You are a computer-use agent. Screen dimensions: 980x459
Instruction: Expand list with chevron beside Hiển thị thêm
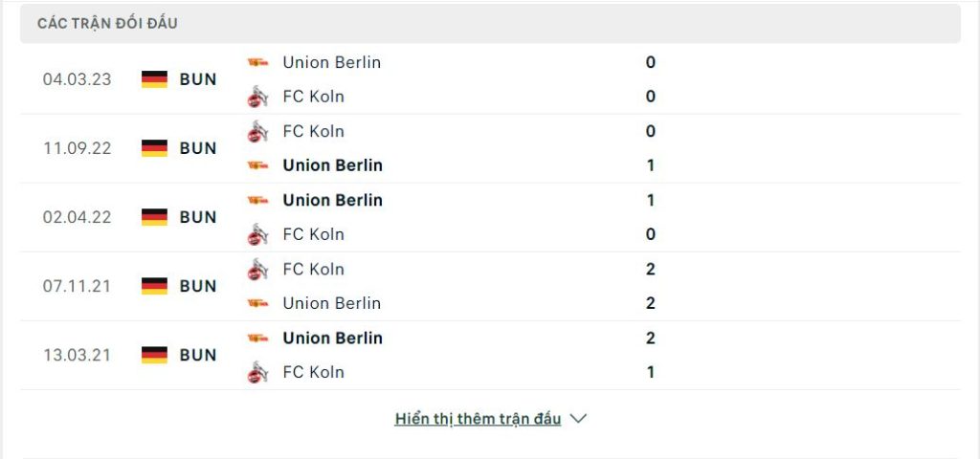[x=579, y=419]
